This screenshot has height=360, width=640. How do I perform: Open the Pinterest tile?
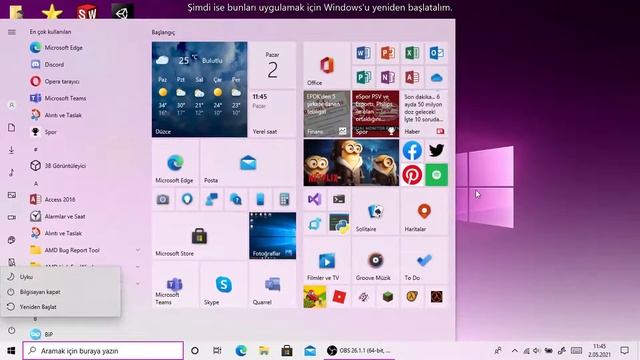(412, 175)
